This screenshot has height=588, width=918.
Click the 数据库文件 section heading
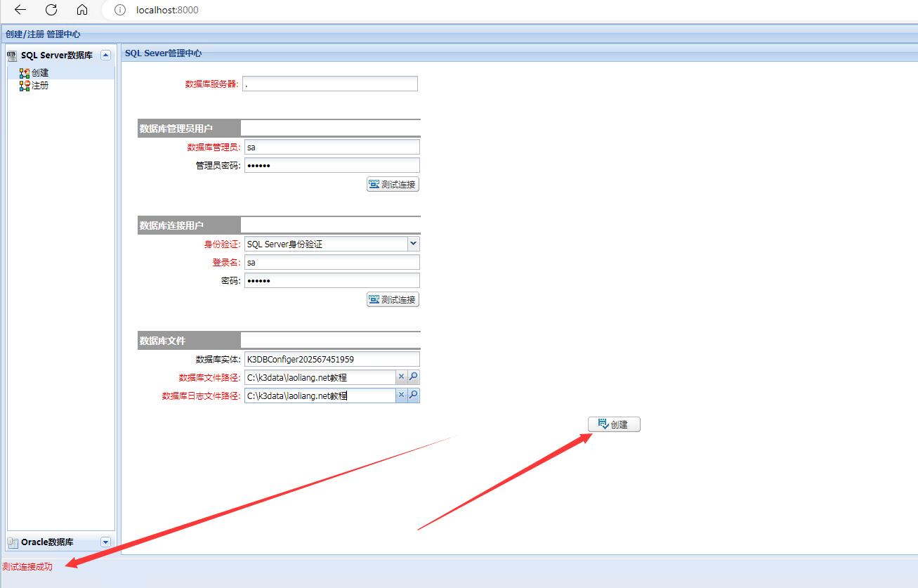pyautogui.click(x=162, y=341)
